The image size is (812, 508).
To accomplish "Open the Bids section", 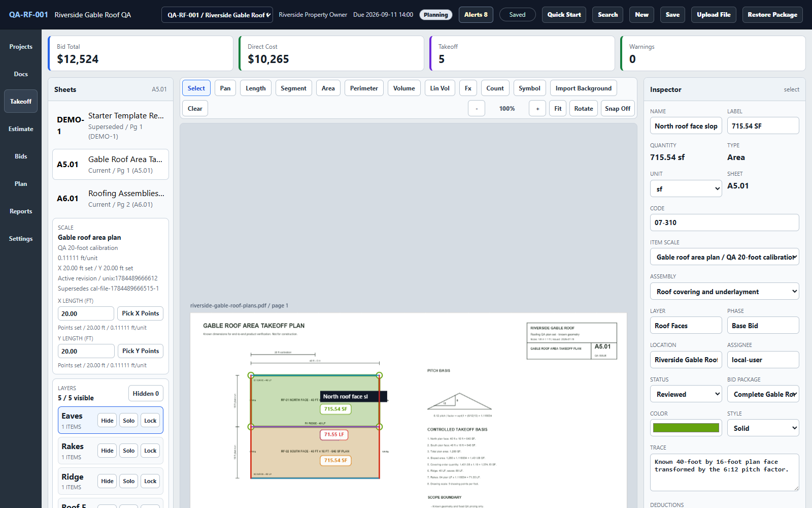I will tap(21, 156).
